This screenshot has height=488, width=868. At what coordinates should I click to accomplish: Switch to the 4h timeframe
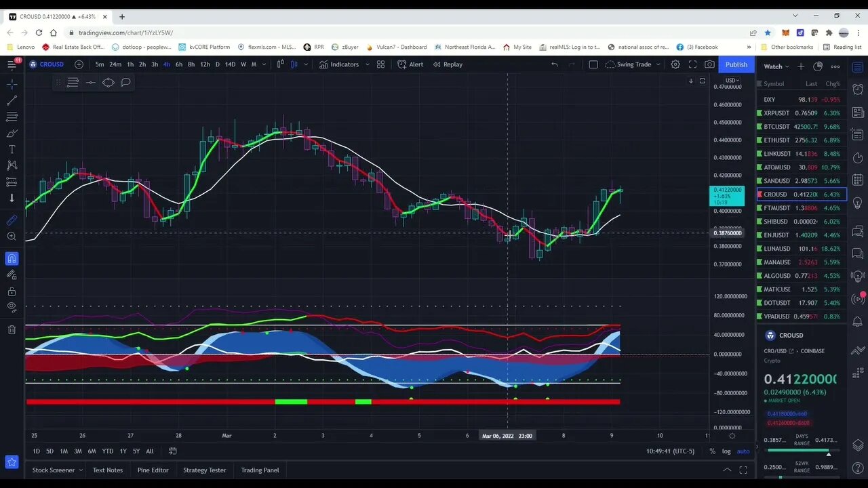(167, 64)
